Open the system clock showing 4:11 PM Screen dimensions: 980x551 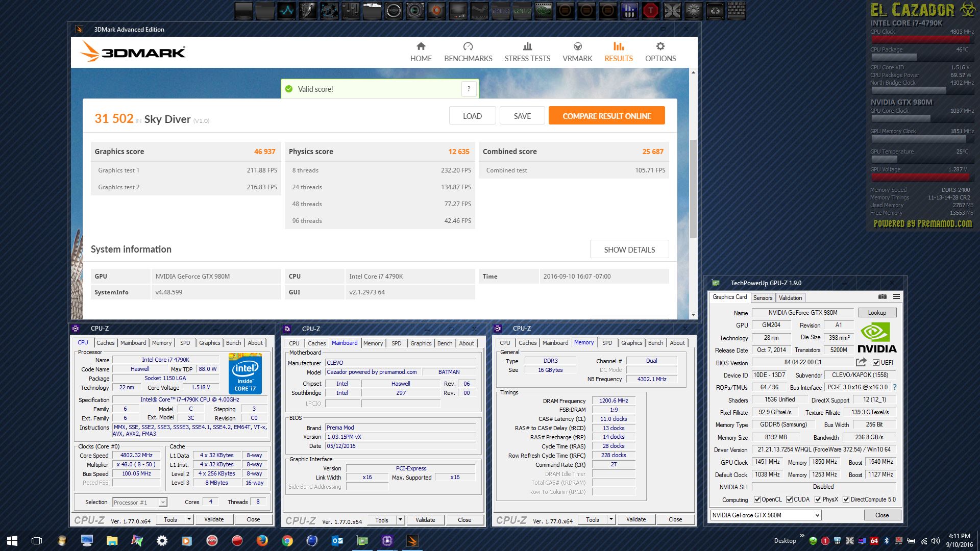tap(959, 540)
